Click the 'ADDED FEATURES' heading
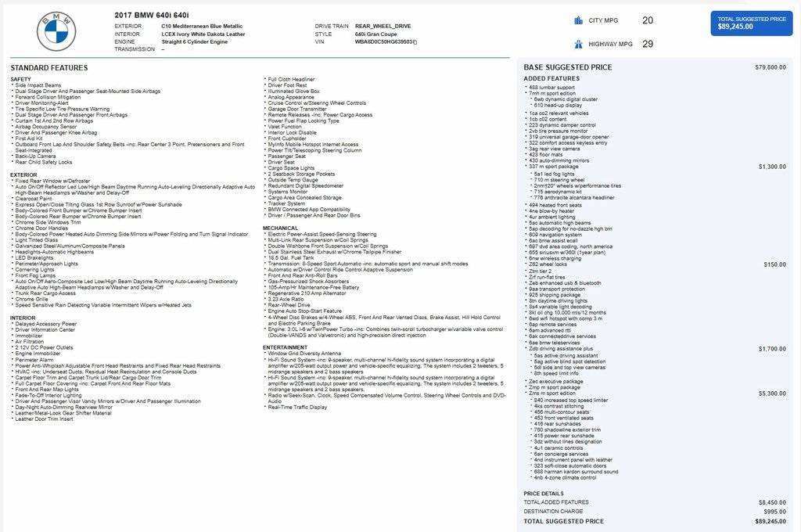The width and height of the screenshot is (801, 532). click(551, 79)
